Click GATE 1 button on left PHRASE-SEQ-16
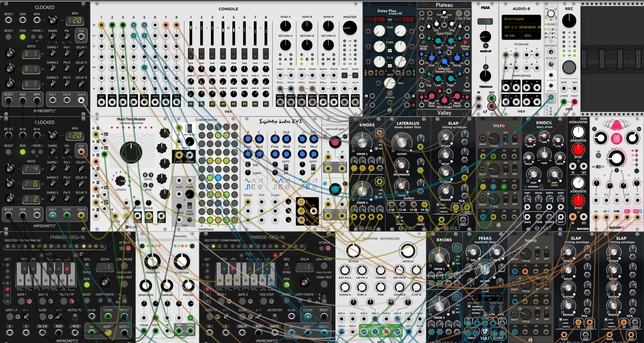 [x=21, y=301]
